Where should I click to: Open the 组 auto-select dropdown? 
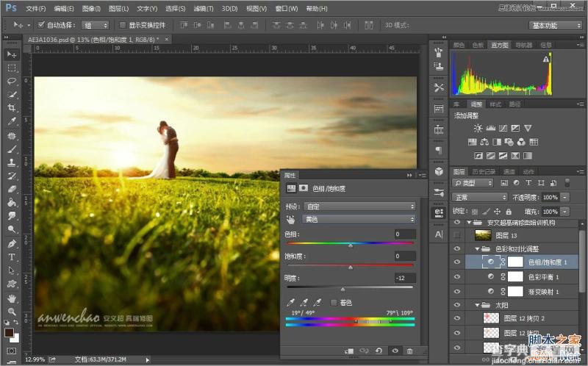click(x=95, y=25)
